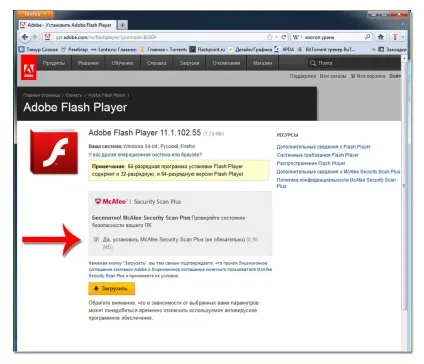This screenshot has width=424, height=364.
Task: Click the Adobe site search magnifier icon
Action: (x=312, y=63)
